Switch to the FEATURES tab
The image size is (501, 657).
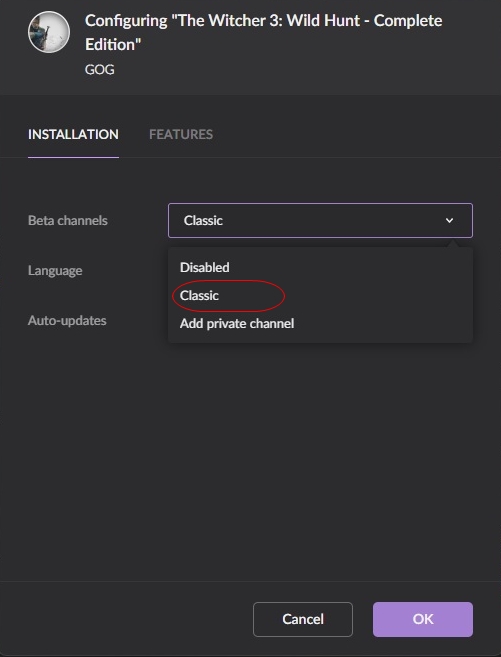181,135
